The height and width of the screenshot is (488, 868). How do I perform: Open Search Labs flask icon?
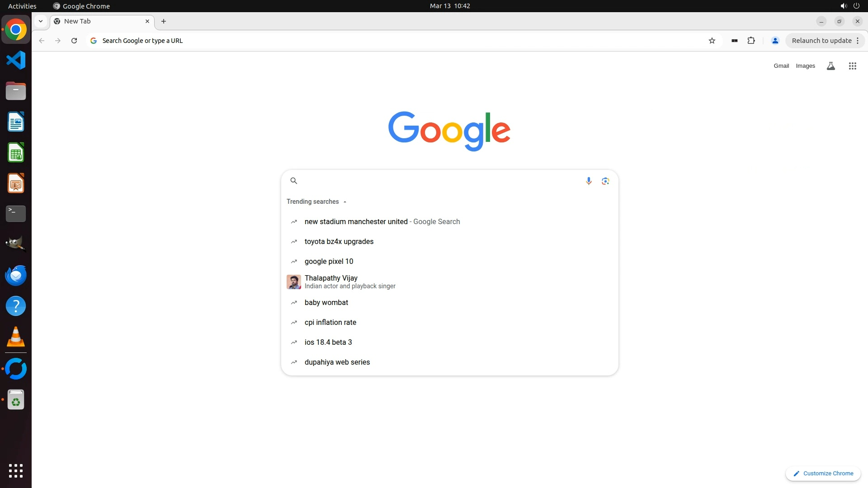831,66
